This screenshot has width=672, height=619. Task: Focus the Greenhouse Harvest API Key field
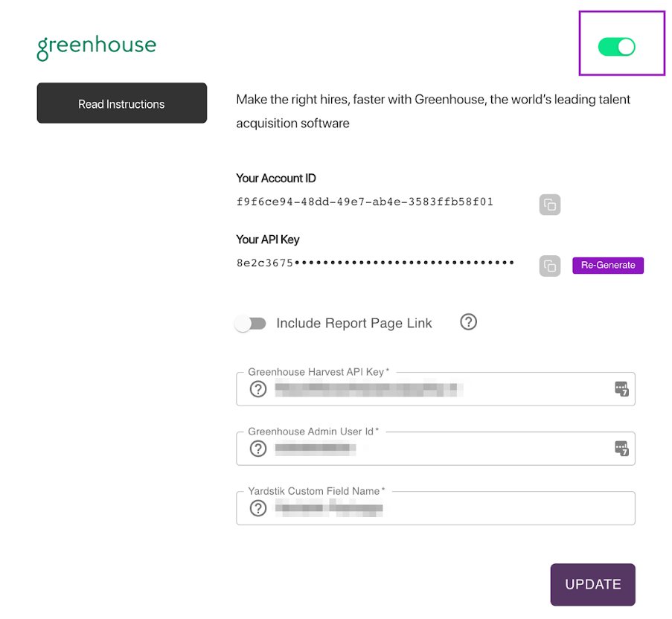435,389
